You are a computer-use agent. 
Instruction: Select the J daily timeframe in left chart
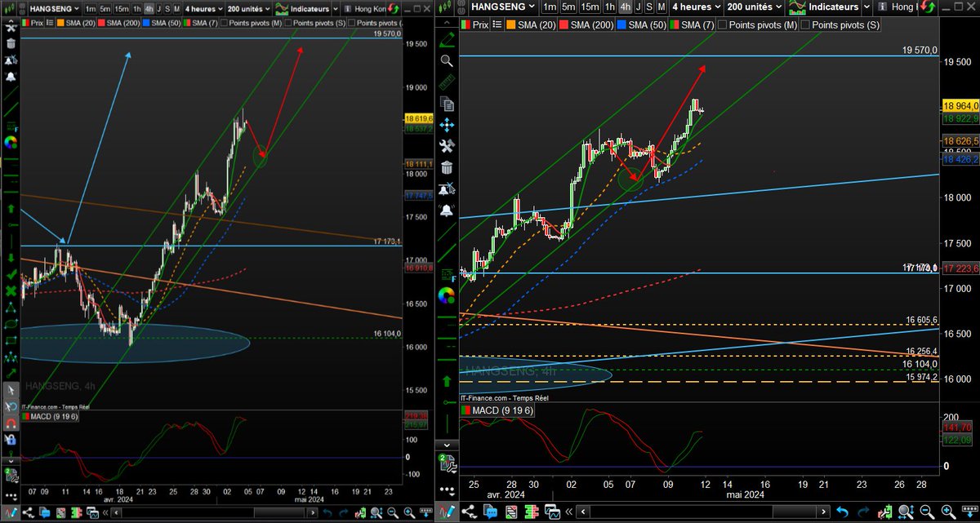[x=159, y=8]
